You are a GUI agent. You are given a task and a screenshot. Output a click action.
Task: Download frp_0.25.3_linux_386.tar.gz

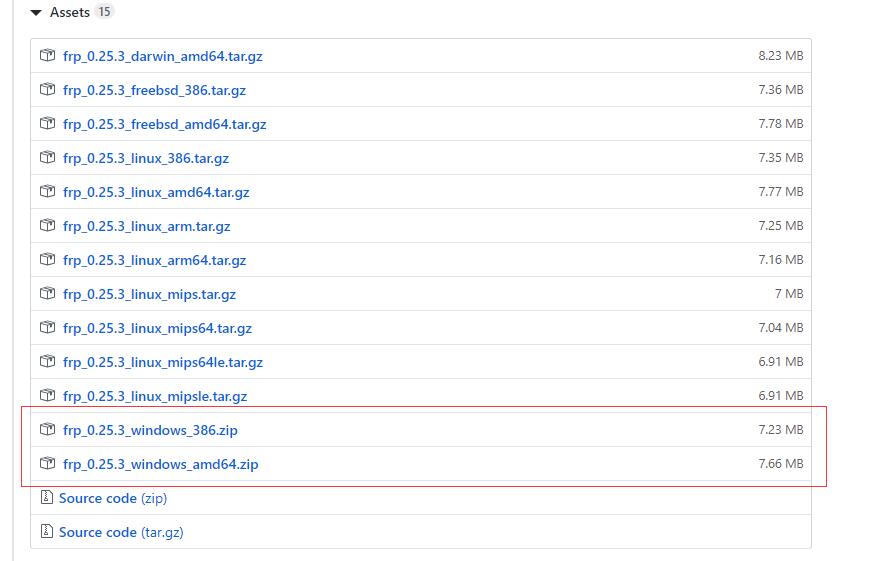click(x=145, y=159)
